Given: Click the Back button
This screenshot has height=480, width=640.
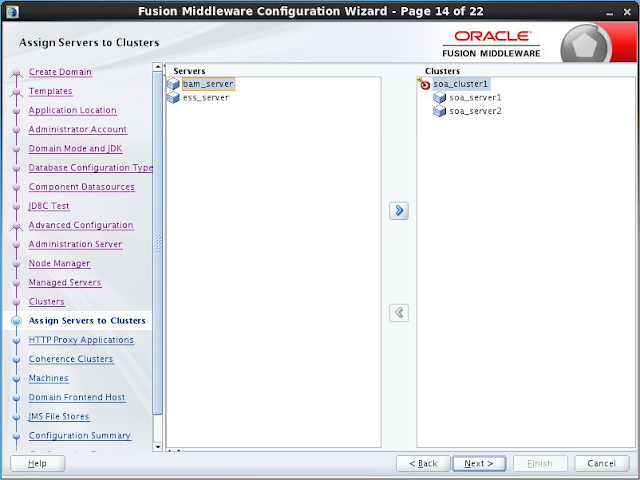Looking at the screenshot, I should pyautogui.click(x=423, y=464).
